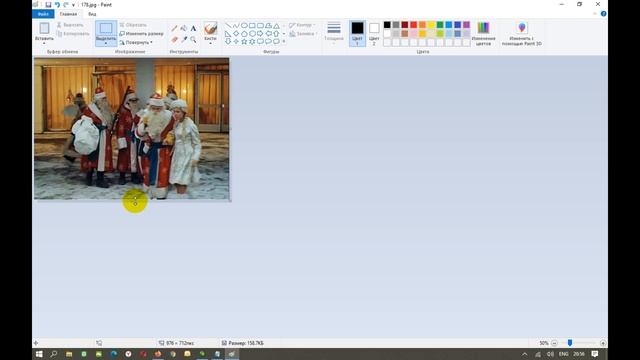Click Copy (Копировать) button

[x=73, y=33]
